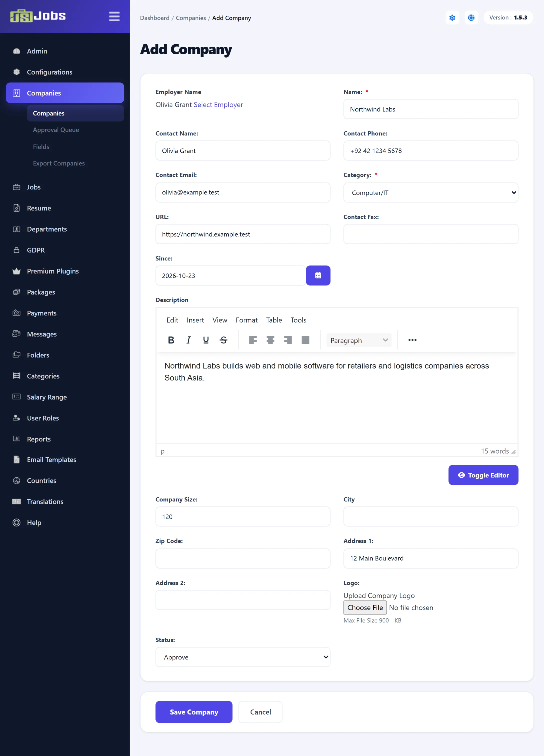Apply bold formatting in the description editor
544x756 pixels.
point(171,340)
